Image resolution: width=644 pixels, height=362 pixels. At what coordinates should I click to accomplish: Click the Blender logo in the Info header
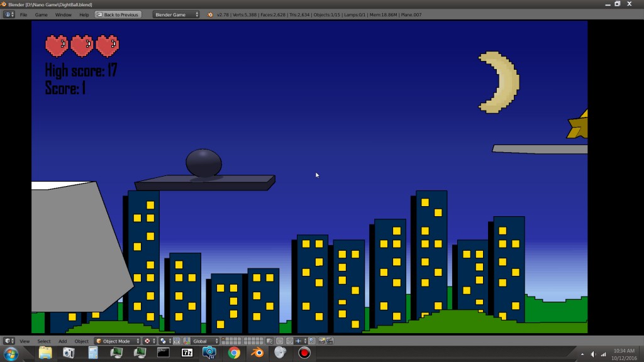(209, 14)
